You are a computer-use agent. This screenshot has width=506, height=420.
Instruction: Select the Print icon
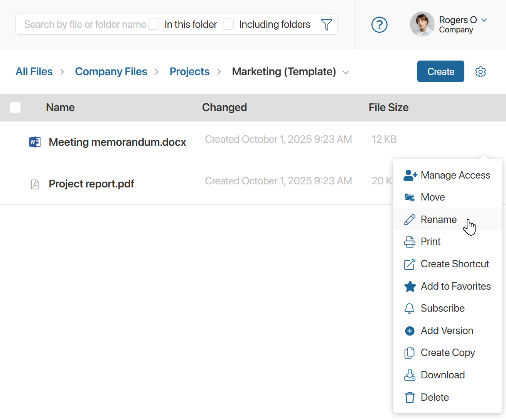click(409, 241)
